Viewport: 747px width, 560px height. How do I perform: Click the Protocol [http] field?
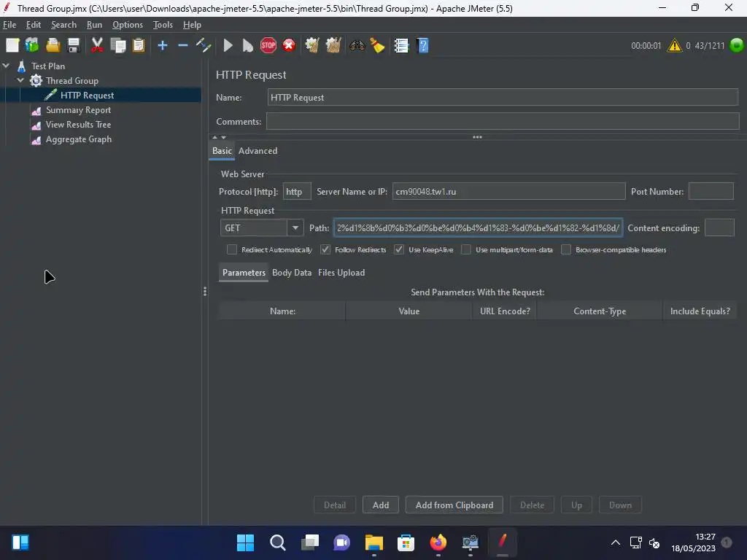pyautogui.click(x=297, y=192)
